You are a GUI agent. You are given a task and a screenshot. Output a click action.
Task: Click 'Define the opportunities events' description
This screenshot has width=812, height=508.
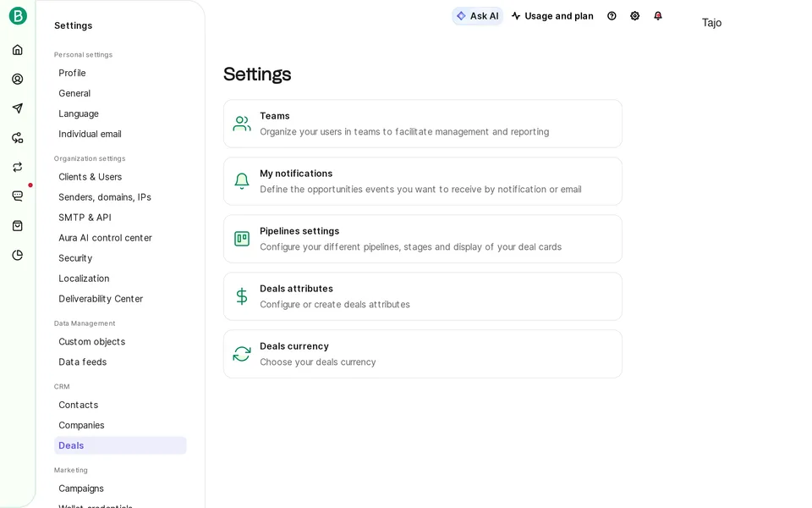pos(420,189)
